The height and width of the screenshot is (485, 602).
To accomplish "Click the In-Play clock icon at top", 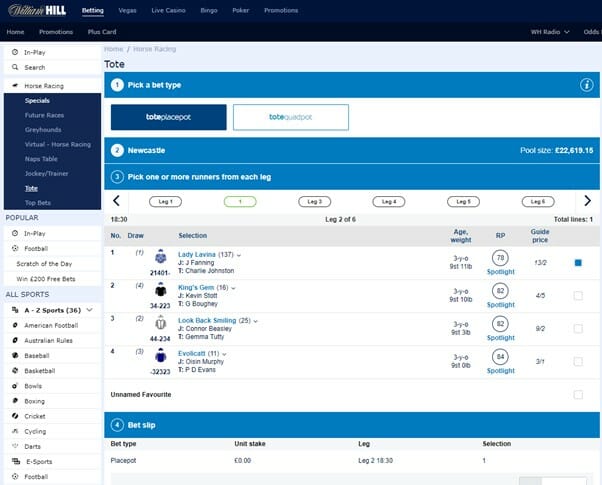I will click(x=15, y=52).
